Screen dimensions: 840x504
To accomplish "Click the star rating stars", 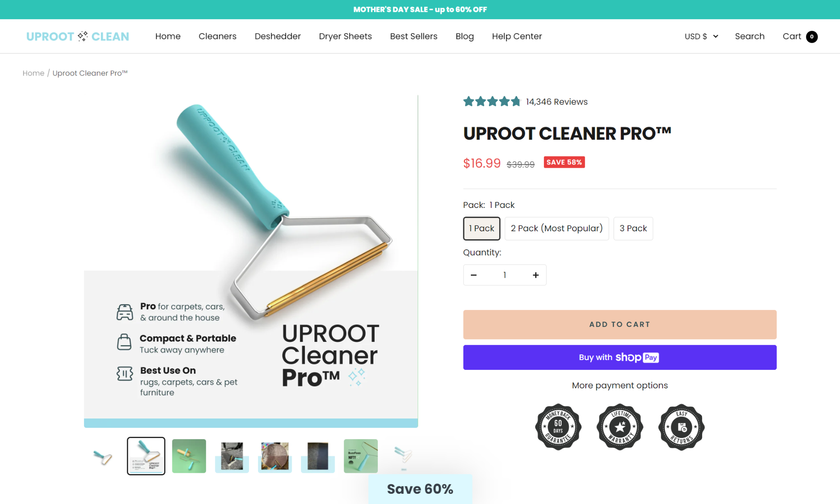I will [x=491, y=101].
